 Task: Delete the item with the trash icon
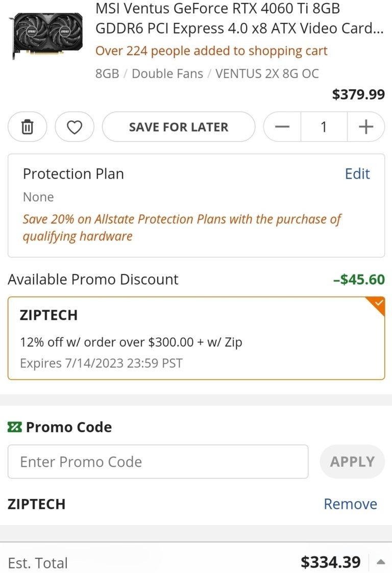click(27, 127)
